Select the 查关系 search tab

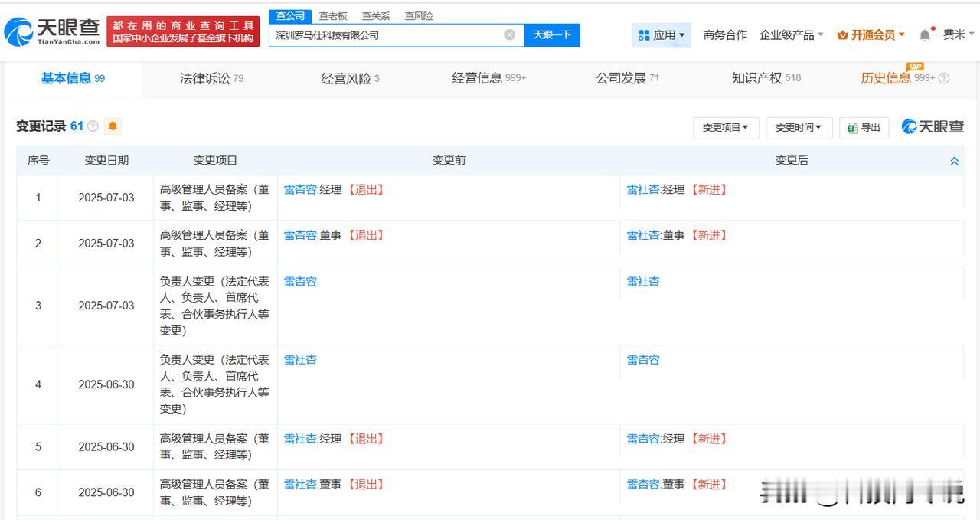click(x=376, y=16)
